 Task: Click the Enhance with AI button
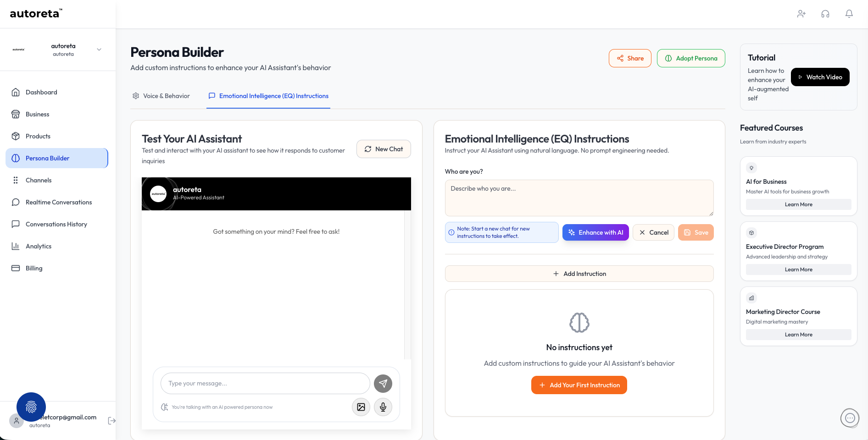(x=595, y=232)
